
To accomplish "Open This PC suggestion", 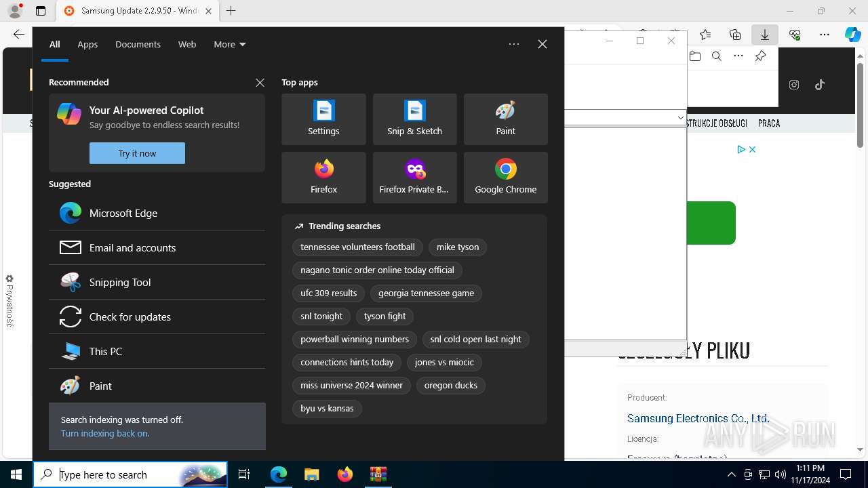I will (157, 351).
